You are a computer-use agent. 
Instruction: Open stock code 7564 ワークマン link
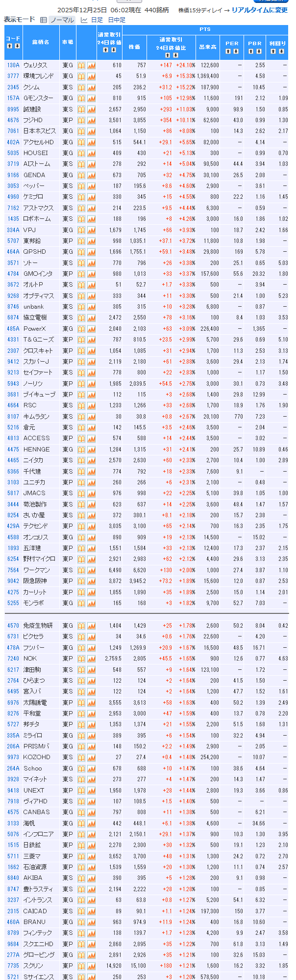pos(13,570)
